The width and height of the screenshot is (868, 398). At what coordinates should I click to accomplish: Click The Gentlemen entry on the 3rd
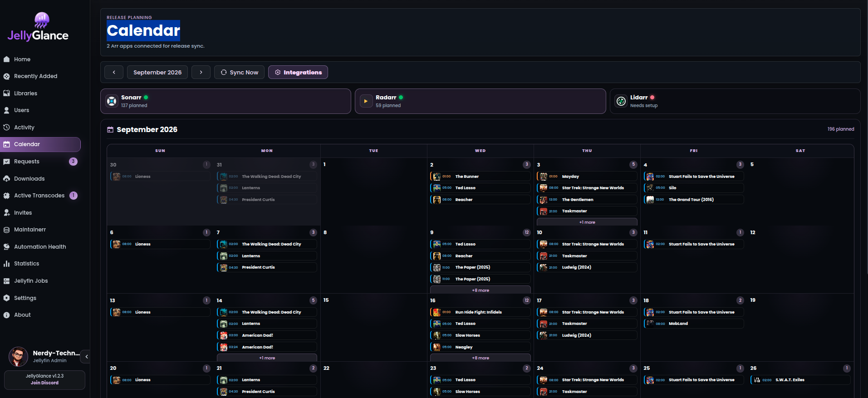tap(587, 200)
